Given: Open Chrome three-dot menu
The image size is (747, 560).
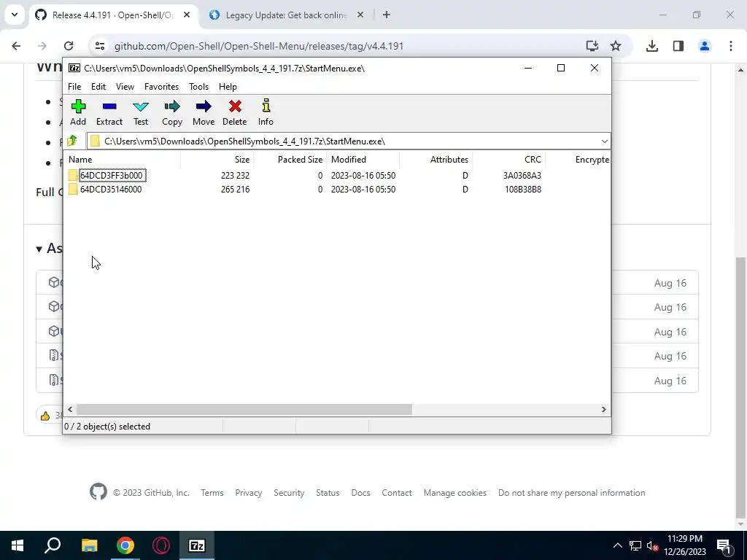Looking at the screenshot, I should [731, 46].
